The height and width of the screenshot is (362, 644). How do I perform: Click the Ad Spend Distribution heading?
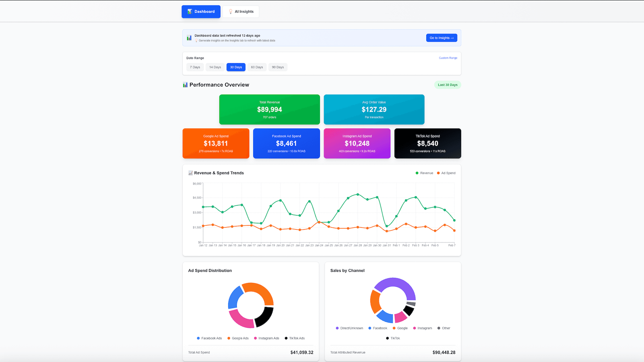(210, 271)
